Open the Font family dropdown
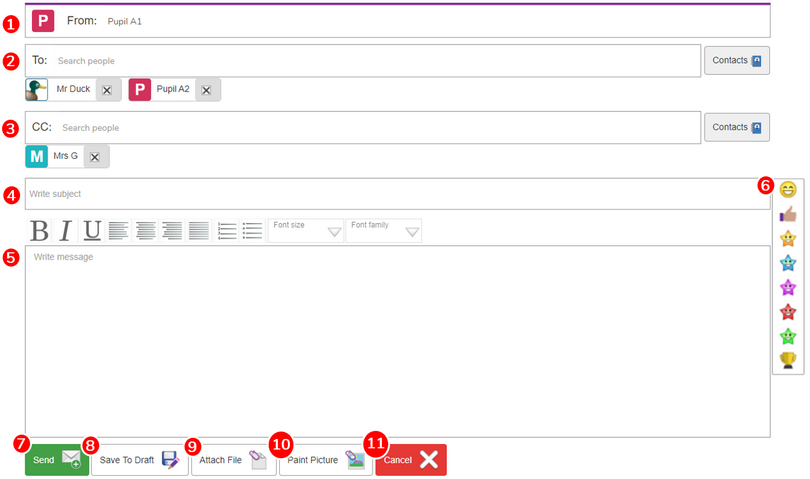The image size is (810, 479). (383, 230)
